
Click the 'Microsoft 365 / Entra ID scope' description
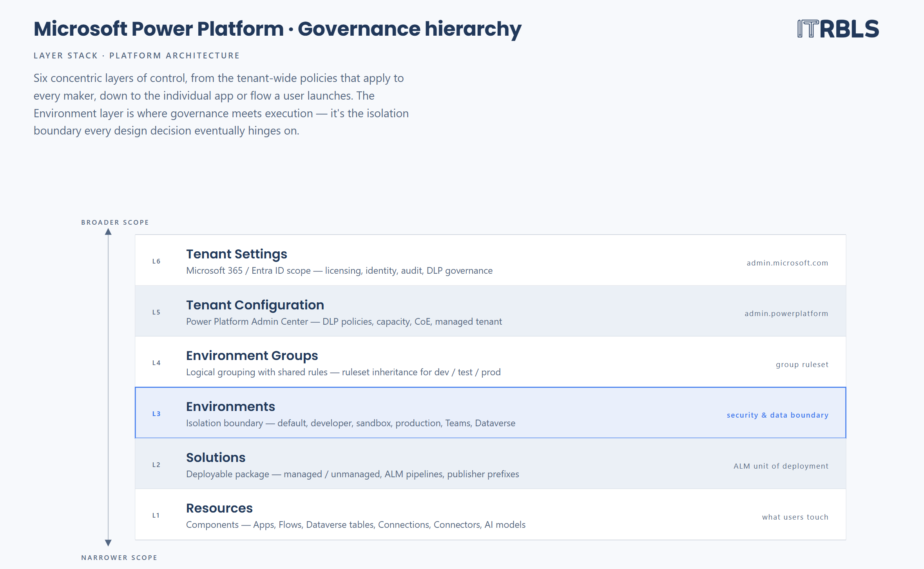[339, 271]
